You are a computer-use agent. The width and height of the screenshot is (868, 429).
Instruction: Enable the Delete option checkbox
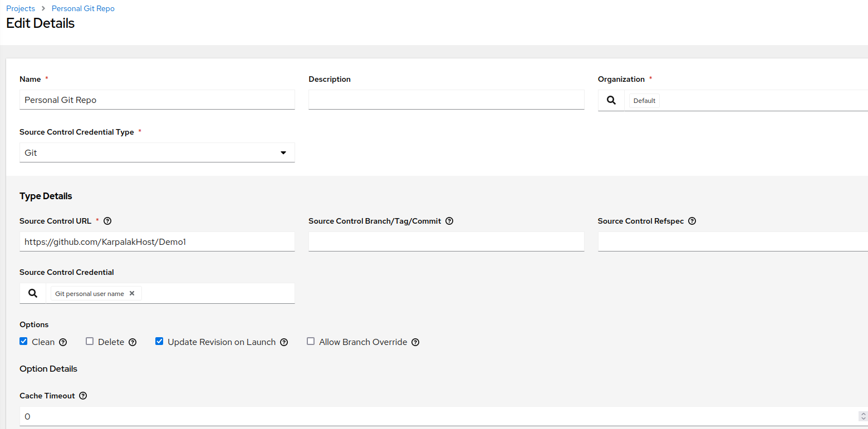point(90,341)
